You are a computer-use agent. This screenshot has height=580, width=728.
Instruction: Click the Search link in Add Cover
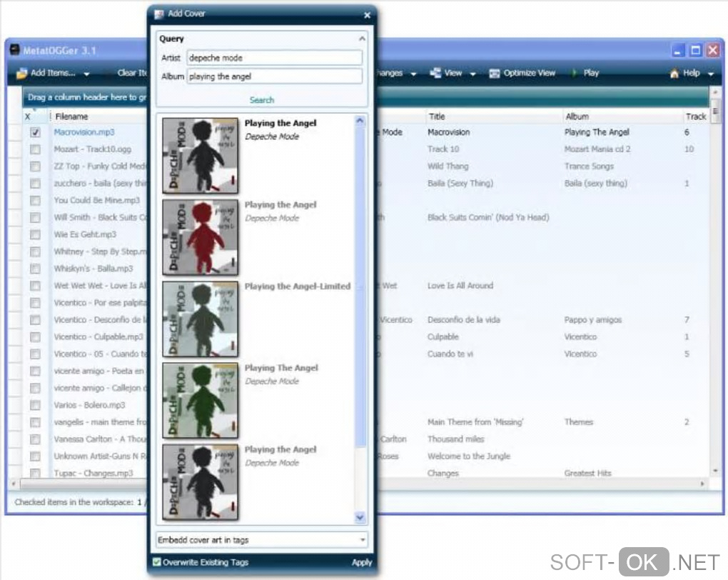(x=262, y=100)
